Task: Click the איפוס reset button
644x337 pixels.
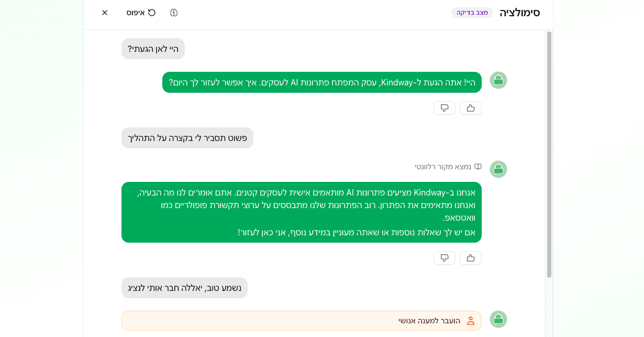Action: [x=141, y=13]
